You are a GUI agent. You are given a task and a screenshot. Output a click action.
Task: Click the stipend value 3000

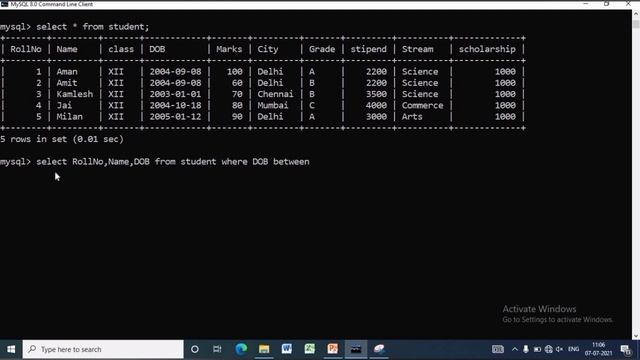click(x=376, y=117)
